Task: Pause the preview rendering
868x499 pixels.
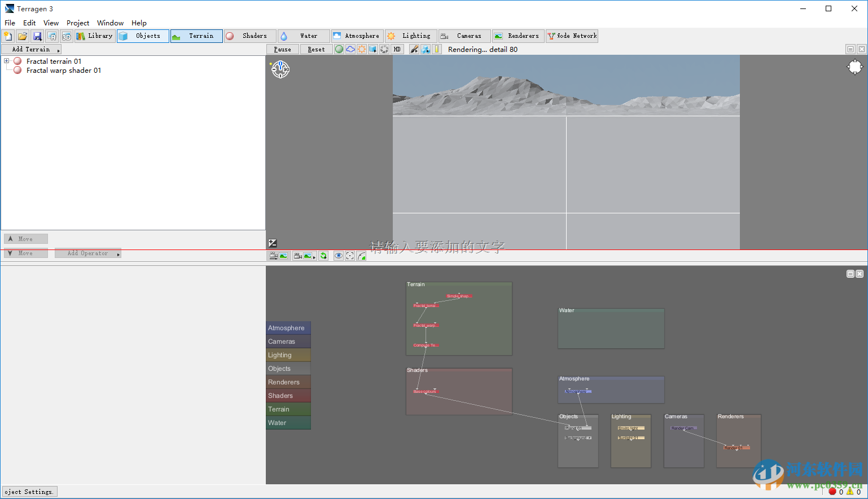Action: coord(282,50)
